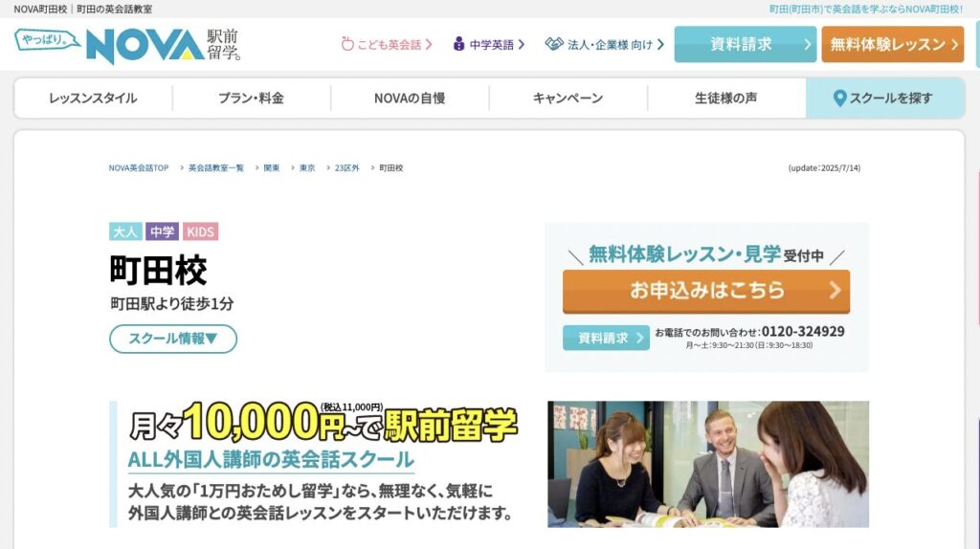This screenshot has height=549, width=980.
Task: Click the small 資料請求 button near phone number
Action: coord(606,338)
